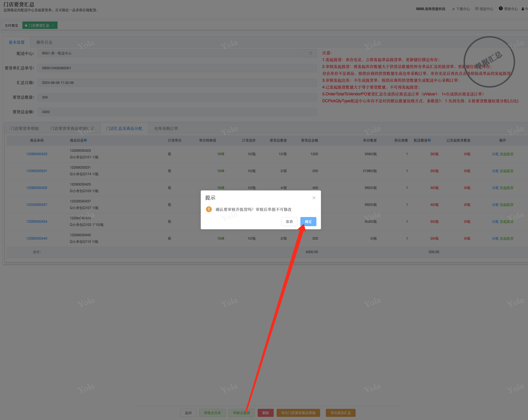Click the info icon beside 商品信息 header
Viewport: 528px width, 420px height.
85,140
